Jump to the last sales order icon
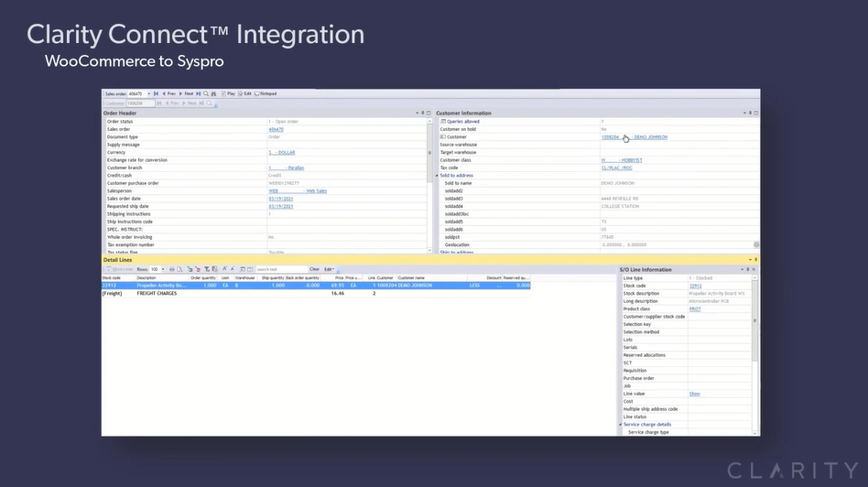This screenshot has width=868, height=487. point(198,94)
